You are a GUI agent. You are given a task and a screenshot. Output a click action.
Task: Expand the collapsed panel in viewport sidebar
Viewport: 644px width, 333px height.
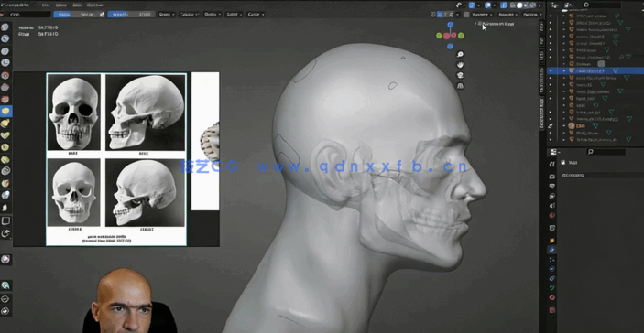pyautogui.click(x=475, y=24)
